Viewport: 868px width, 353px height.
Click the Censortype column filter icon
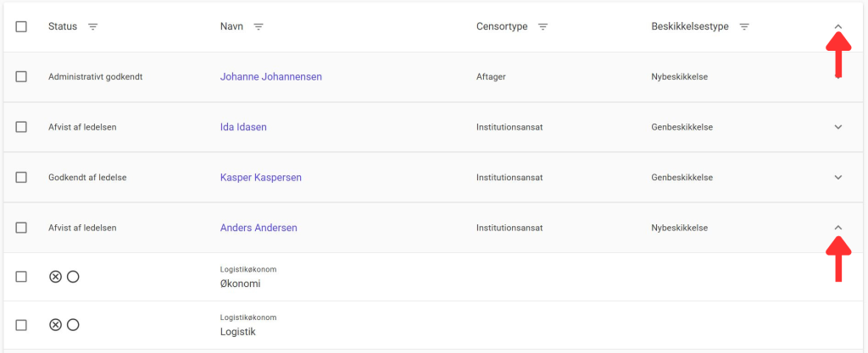point(542,27)
